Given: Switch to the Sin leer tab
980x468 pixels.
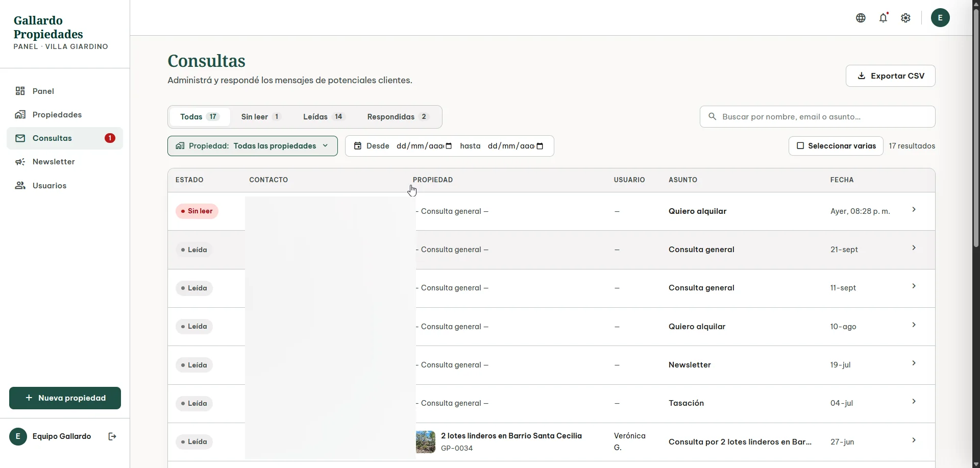Looking at the screenshot, I should pos(261,117).
